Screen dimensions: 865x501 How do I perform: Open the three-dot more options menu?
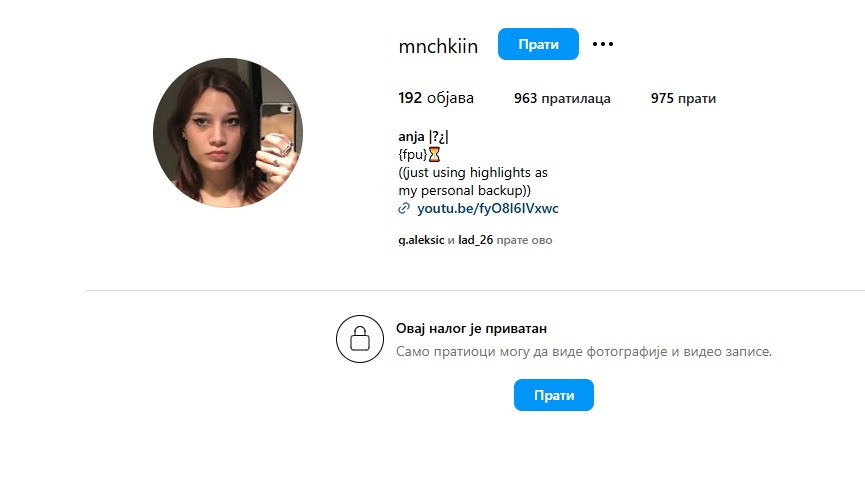click(x=602, y=44)
